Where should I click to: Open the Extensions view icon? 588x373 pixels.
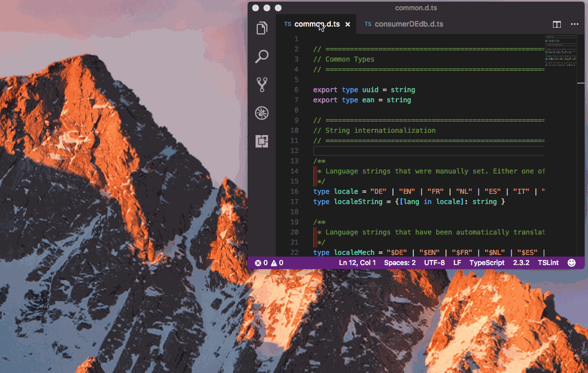click(262, 141)
